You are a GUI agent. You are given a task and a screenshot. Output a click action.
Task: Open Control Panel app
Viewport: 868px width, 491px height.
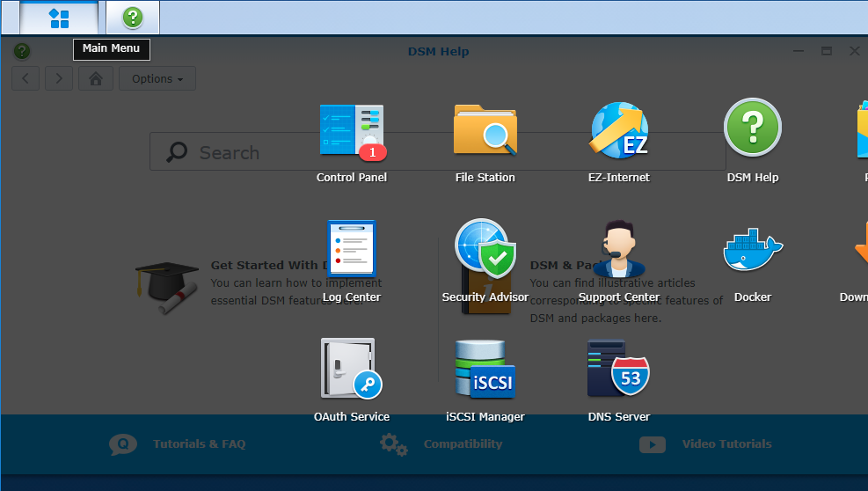pos(352,143)
